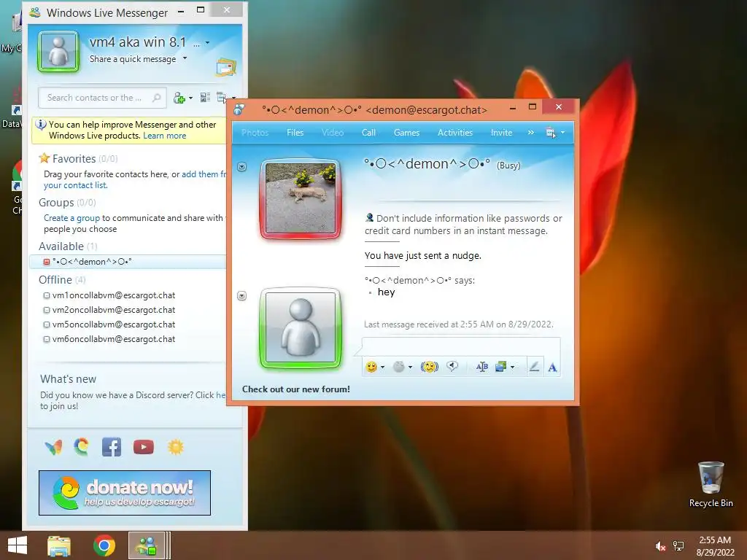
Task: Expand the chat toolbar overflow chevron
Action: [x=531, y=133]
